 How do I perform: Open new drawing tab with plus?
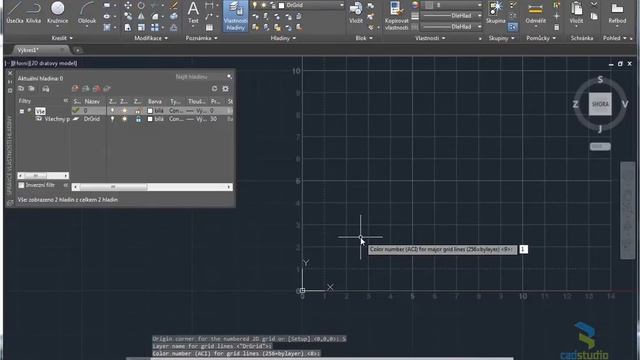pyautogui.click(x=78, y=50)
